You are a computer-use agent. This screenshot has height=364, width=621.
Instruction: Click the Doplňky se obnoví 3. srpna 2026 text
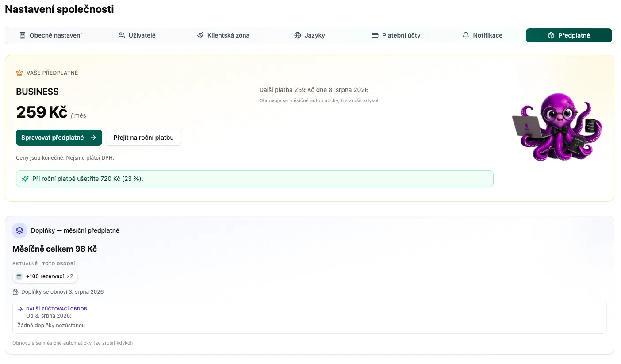pyautogui.click(x=62, y=292)
